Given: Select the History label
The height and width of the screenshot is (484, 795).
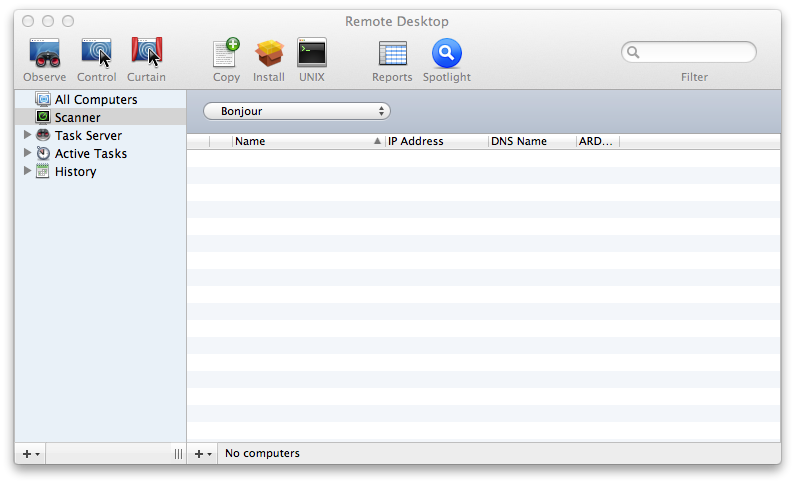Looking at the screenshot, I should 76,172.
